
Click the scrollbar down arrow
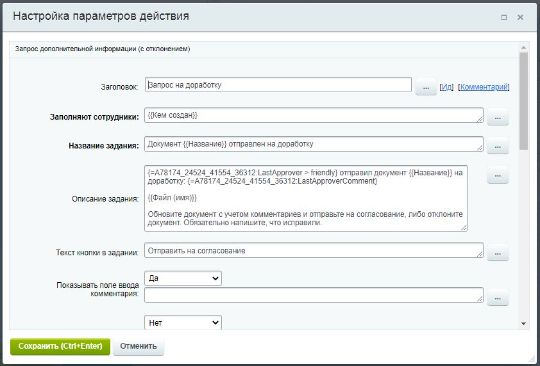tap(524, 323)
